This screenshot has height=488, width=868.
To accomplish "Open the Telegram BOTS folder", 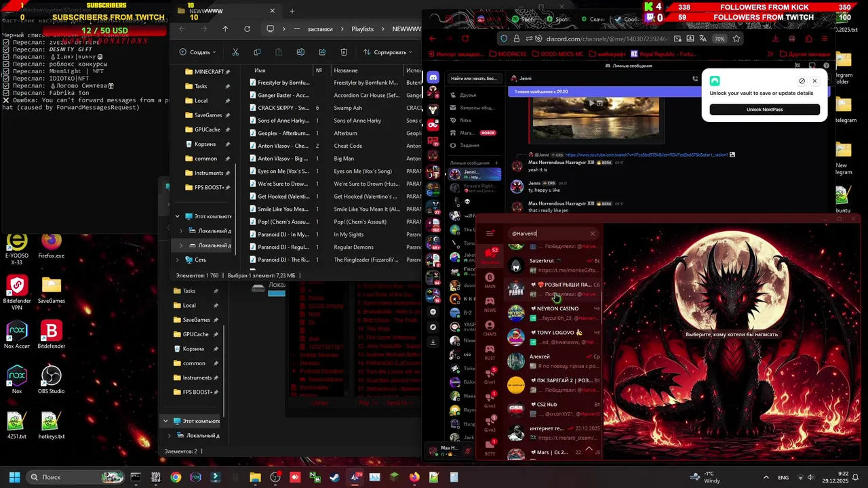I will (x=490, y=448).
